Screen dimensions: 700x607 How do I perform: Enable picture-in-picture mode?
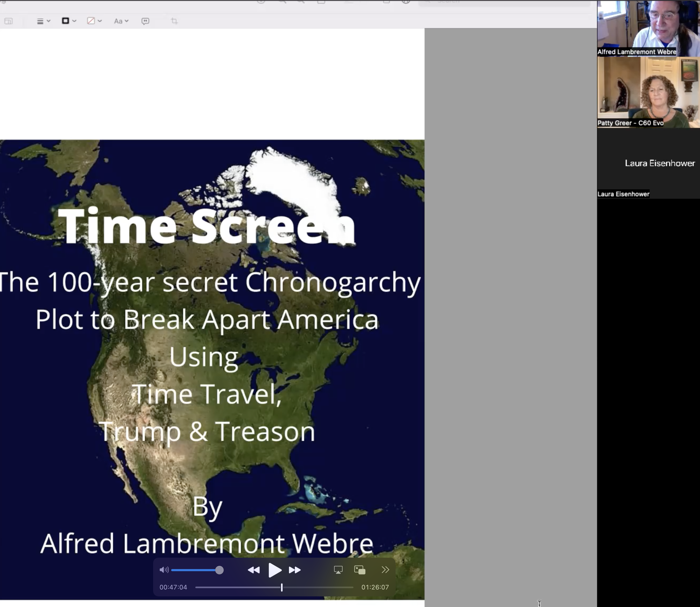click(360, 570)
